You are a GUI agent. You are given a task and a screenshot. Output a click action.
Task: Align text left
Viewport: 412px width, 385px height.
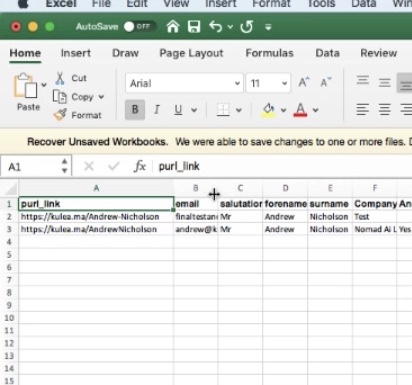point(363,109)
